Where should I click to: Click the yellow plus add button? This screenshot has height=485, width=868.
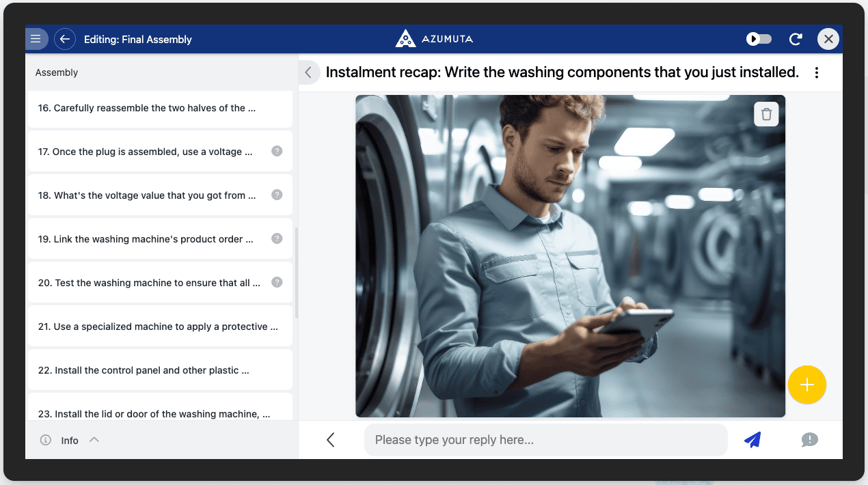click(x=806, y=385)
